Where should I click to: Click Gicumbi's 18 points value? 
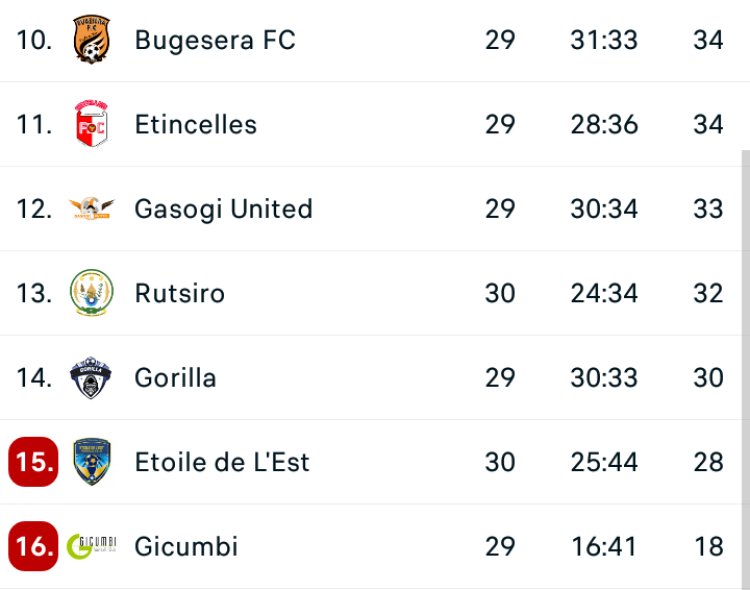click(708, 547)
